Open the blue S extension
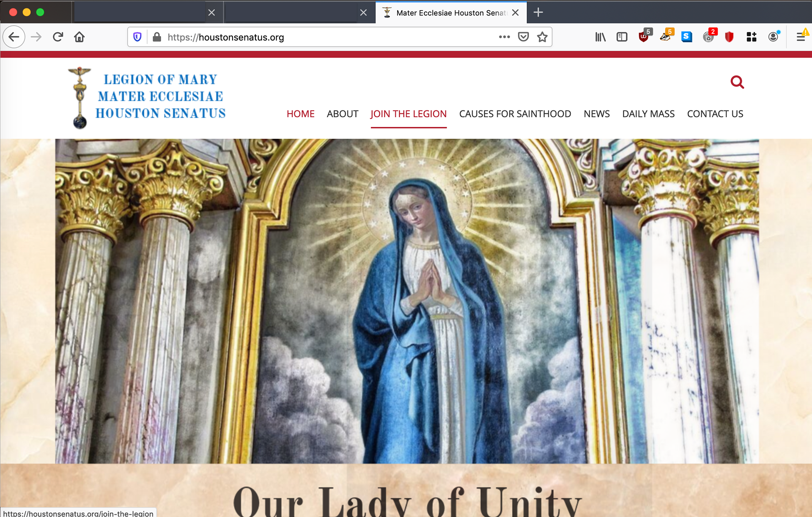Image resolution: width=812 pixels, height=517 pixels. point(687,37)
